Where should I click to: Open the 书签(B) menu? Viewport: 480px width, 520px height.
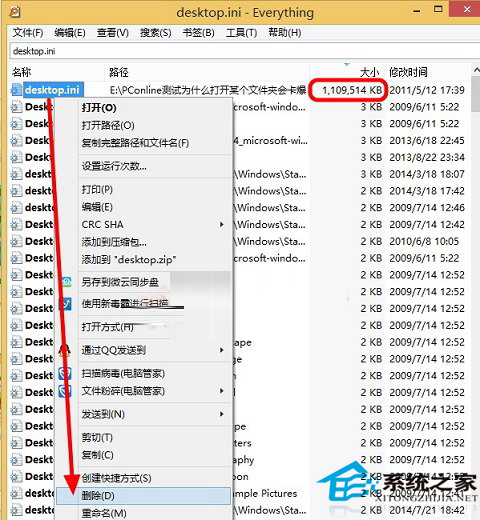click(199, 33)
